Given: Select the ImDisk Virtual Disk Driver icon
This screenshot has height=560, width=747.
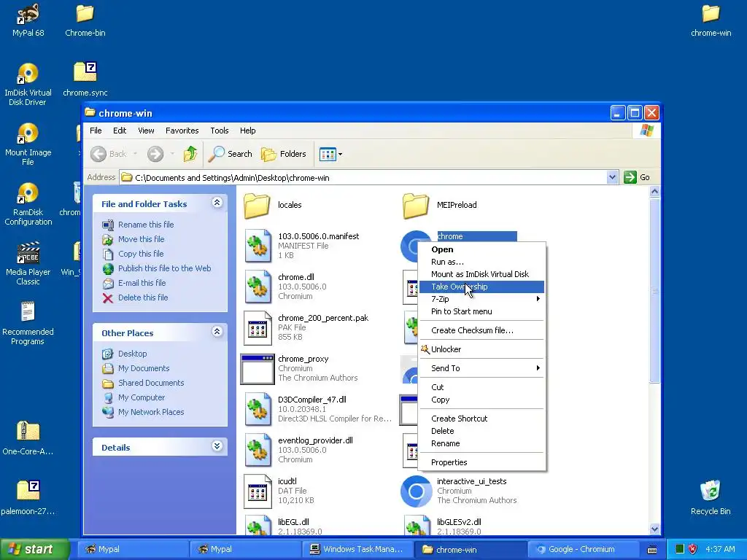Looking at the screenshot, I should pos(28,85).
